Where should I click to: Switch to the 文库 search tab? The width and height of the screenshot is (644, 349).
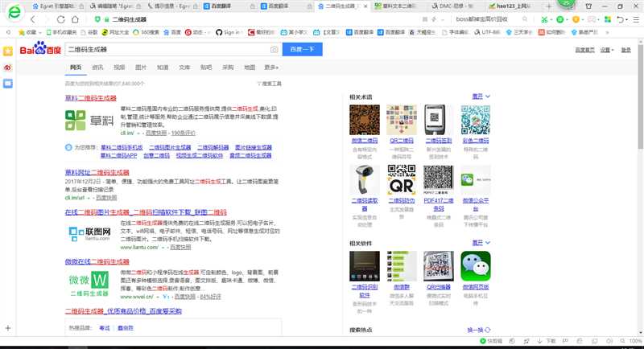click(184, 68)
